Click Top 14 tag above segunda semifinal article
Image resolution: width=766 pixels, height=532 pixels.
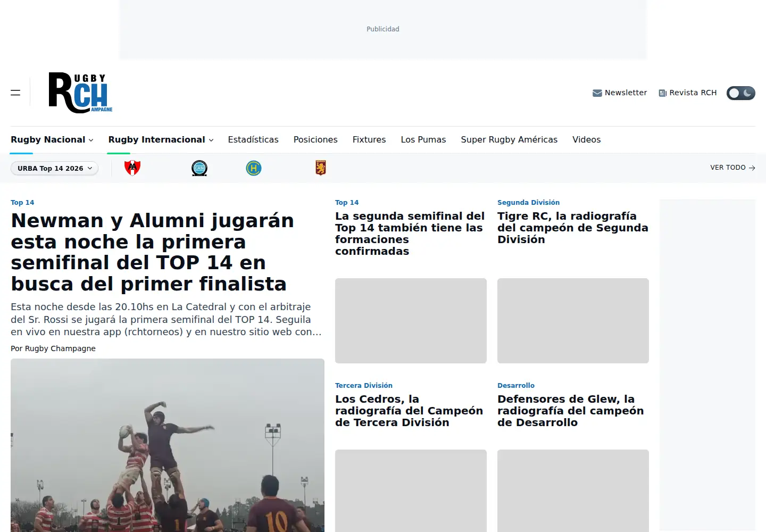coord(347,203)
